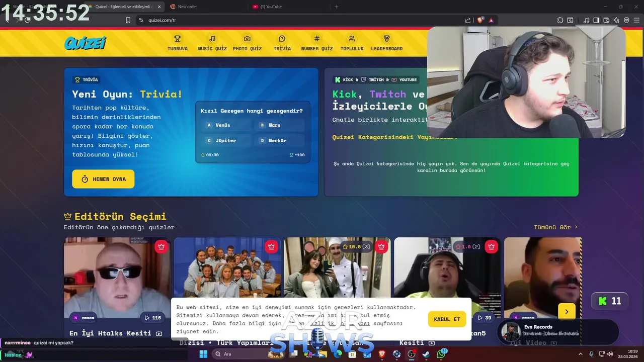Switch to the YouTube tab
Image resolution: width=644 pixels, height=362 pixels.
pyautogui.click(x=288, y=7)
